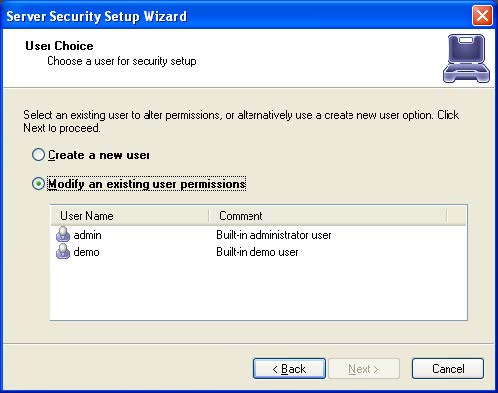The width and height of the screenshot is (498, 393).
Task: Click the divider between User Name and Comment headers
Action: click(209, 216)
